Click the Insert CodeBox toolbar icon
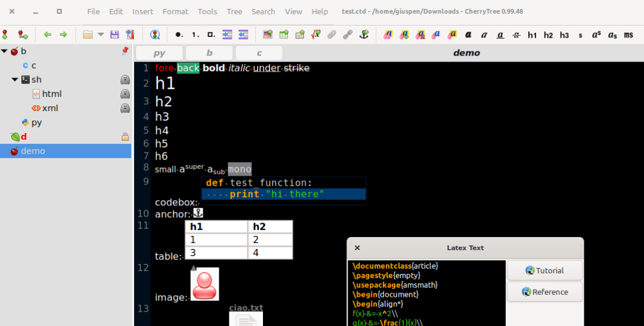The width and height of the screenshot is (644, 326). coord(300,35)
